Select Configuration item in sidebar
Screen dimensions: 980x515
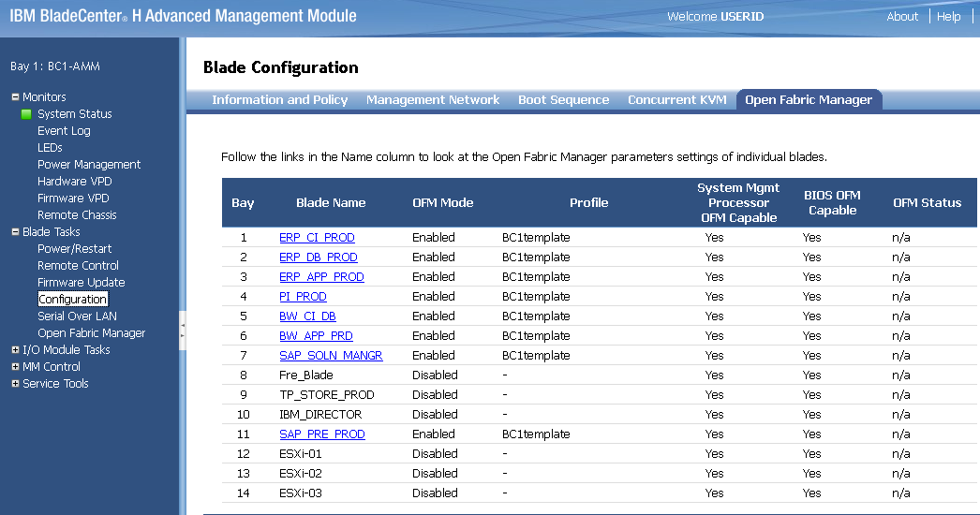(72, 300)
